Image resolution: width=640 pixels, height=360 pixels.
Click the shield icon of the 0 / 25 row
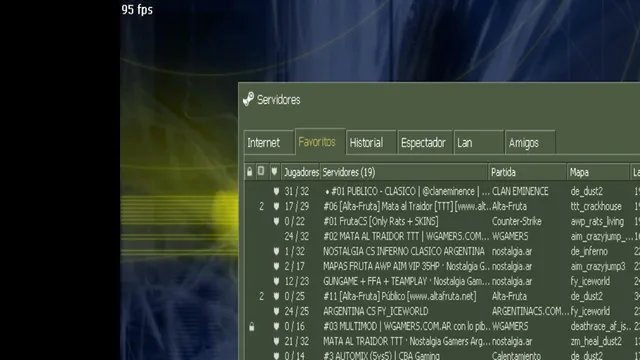(276, 296)
